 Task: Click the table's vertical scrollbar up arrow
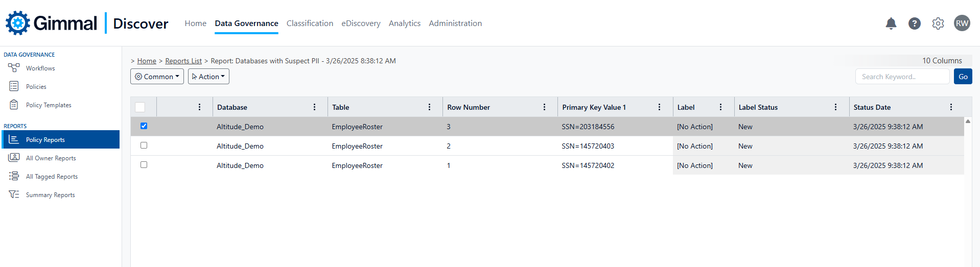pos(968,122)
